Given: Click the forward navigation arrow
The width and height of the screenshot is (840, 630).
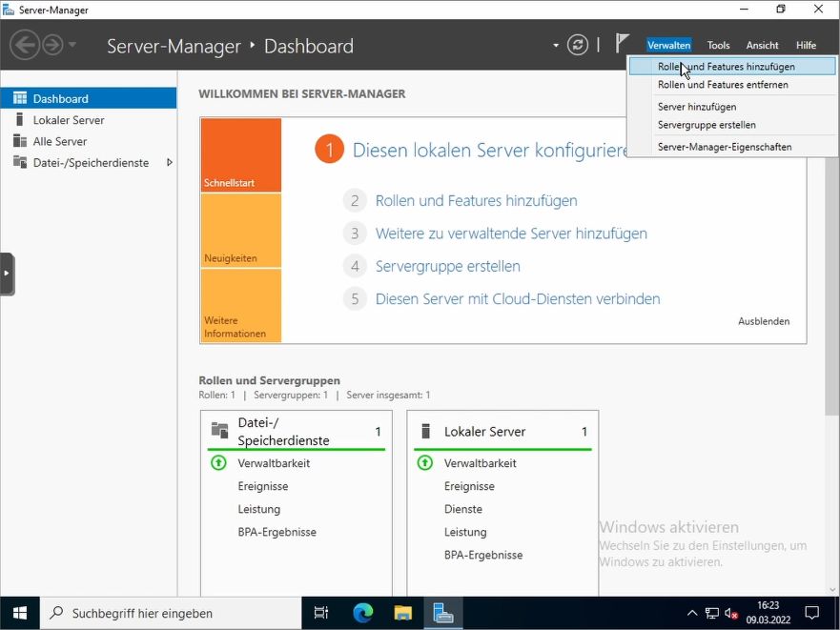Looking at the screenshot, I should pos(52,45).
